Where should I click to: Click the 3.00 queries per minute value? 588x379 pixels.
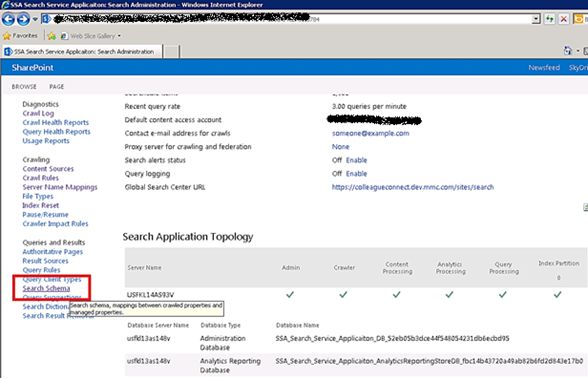click(369, 106)
